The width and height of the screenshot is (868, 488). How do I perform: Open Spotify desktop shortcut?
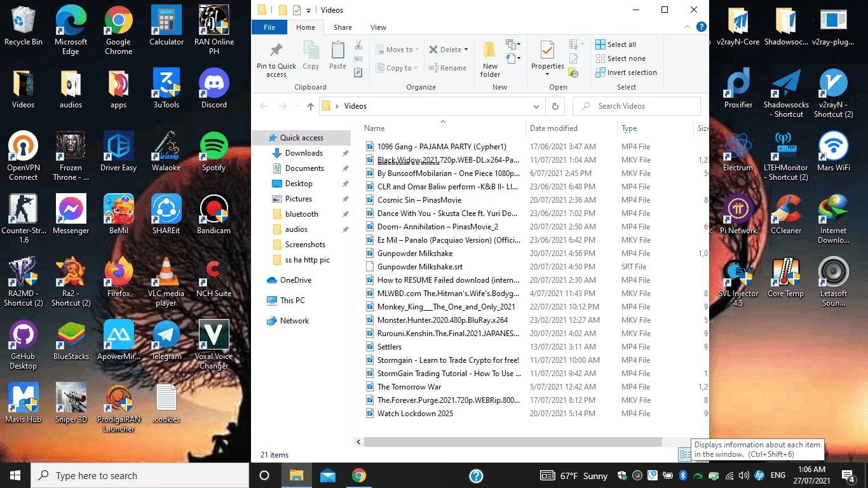(214, 152)
